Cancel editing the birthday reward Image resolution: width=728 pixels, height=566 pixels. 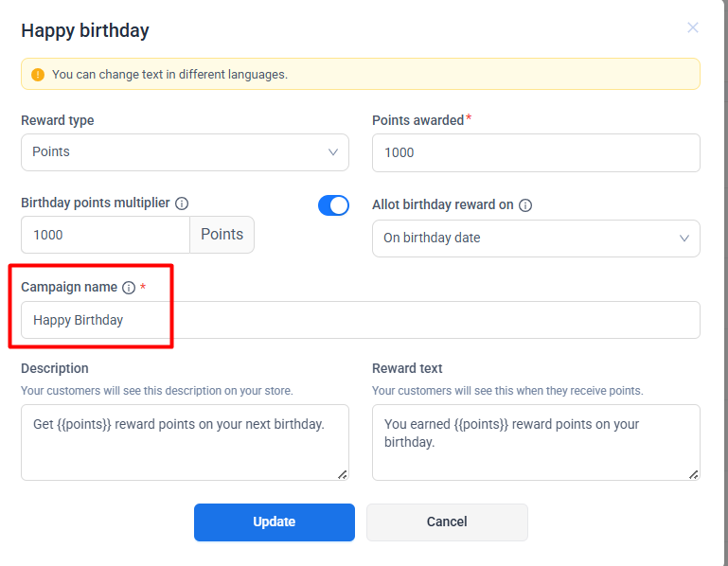tap(447, 522)
